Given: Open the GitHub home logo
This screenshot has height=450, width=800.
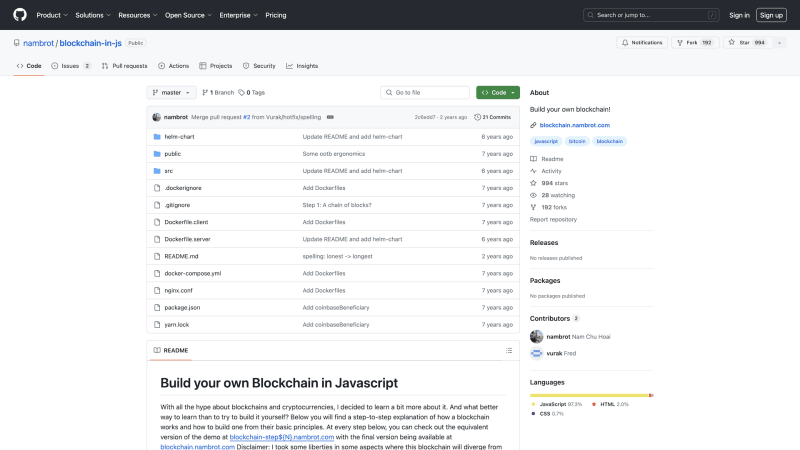Looking at the screenshot, I should coord(20,15).
